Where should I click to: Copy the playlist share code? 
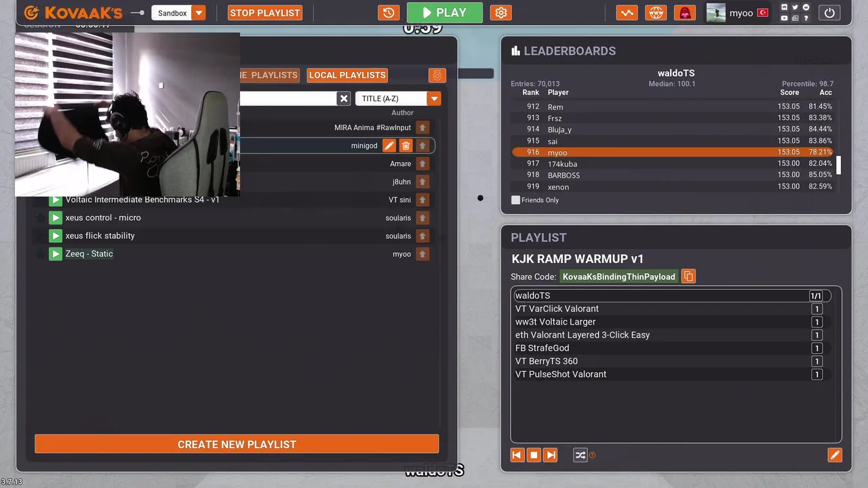coord(688,277)
